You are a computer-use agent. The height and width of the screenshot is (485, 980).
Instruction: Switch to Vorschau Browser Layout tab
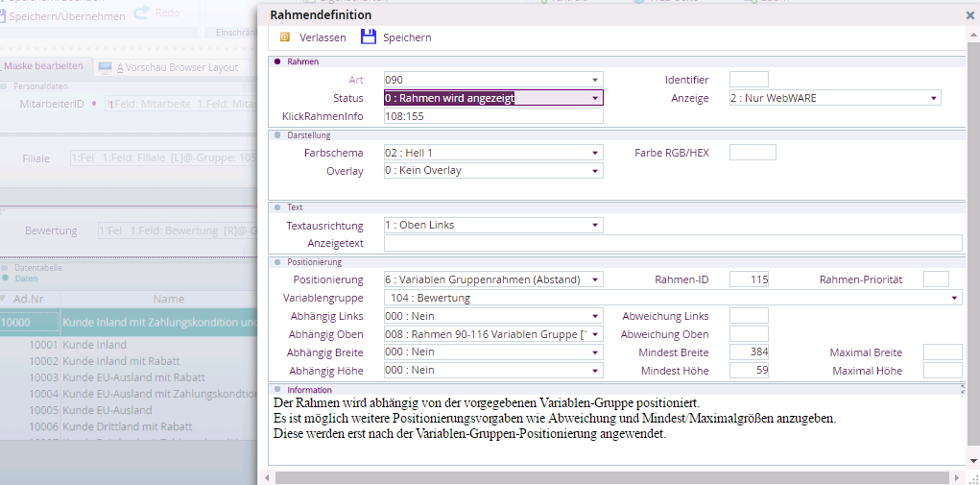pyautogui.click(x=177, y=67)
